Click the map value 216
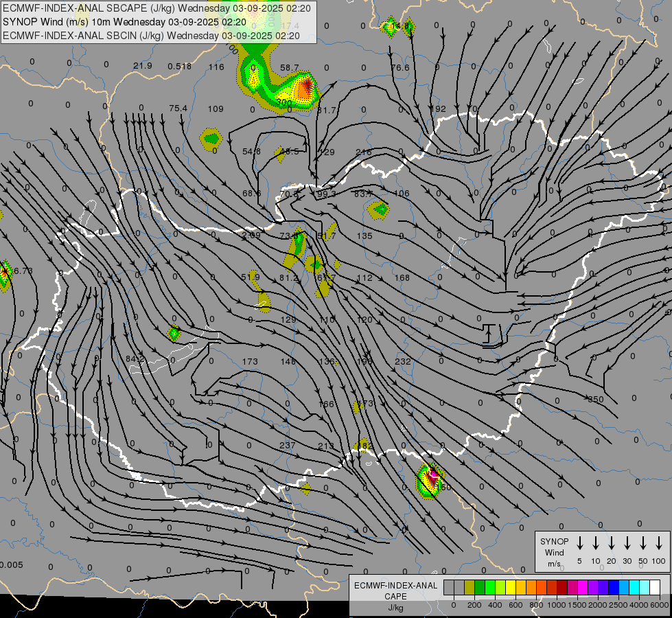672x618 pixels. [364, 152]
